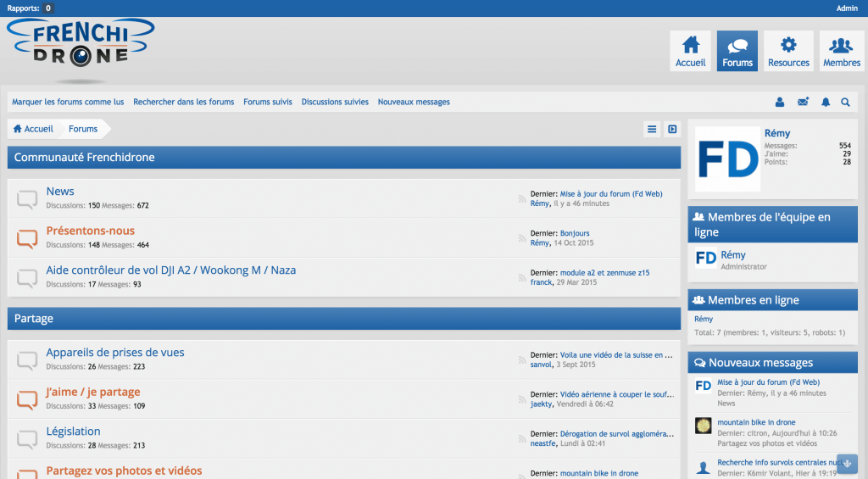The image size is (868, 479).
Task: Click the unread bubble icon beside Présentons-nous
Action: [x=27, y=238]
